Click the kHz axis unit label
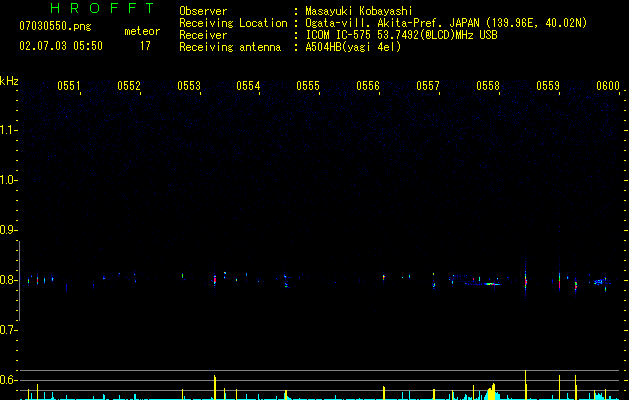The image size is (629, 400). 9,81
